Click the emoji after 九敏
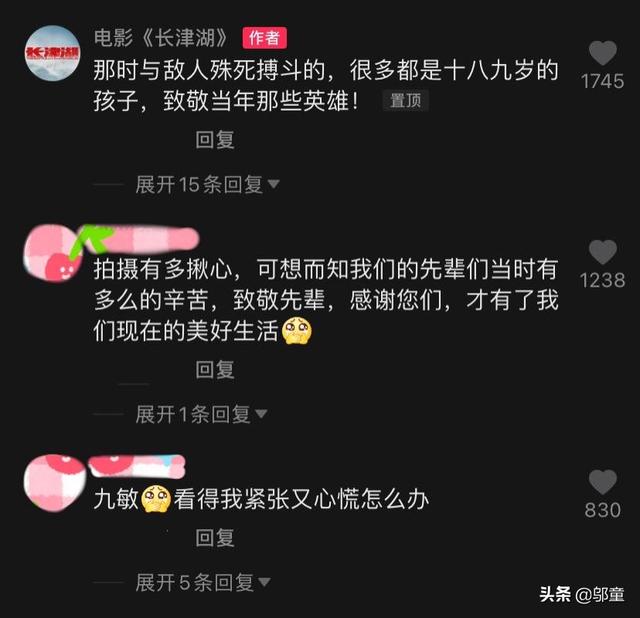Viewport: 640px width, 618px height. pyautogui.click(x=156, y=498)
